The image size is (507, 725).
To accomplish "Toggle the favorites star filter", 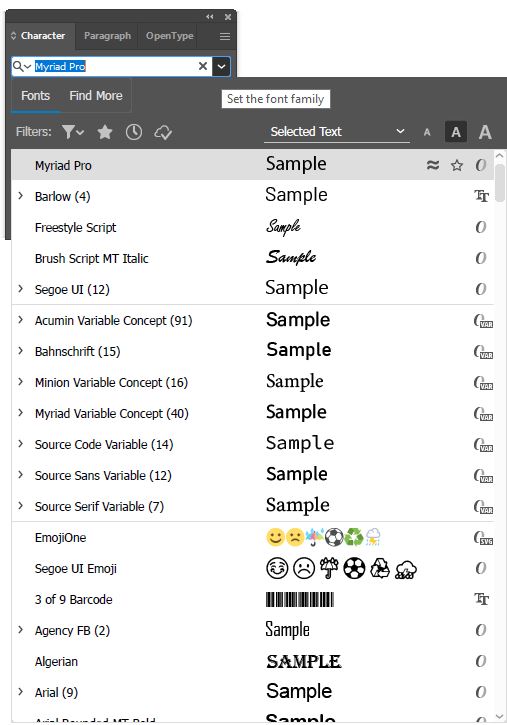I will click(x=105, y=132).
